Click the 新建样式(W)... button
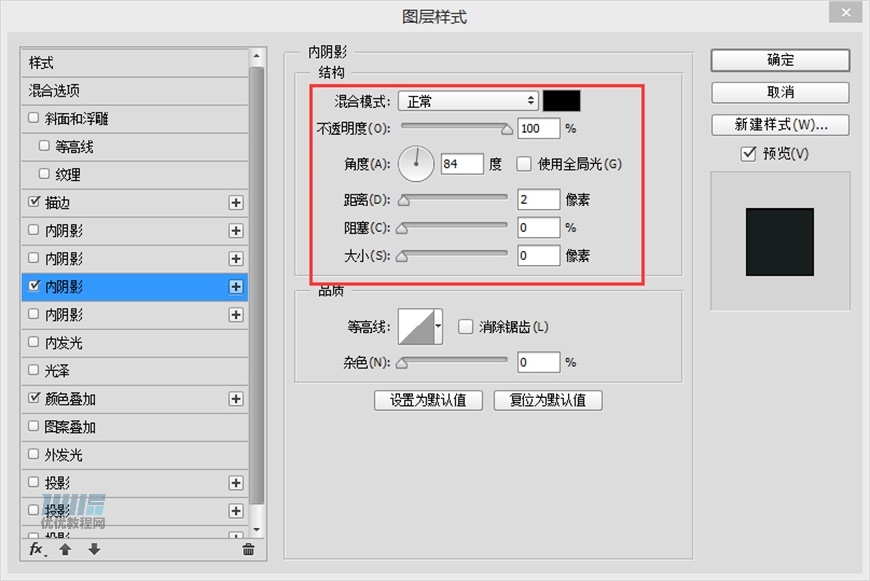The height and width of the screenshot is (581, 870). pyautogui.click(x=780, y=125)
